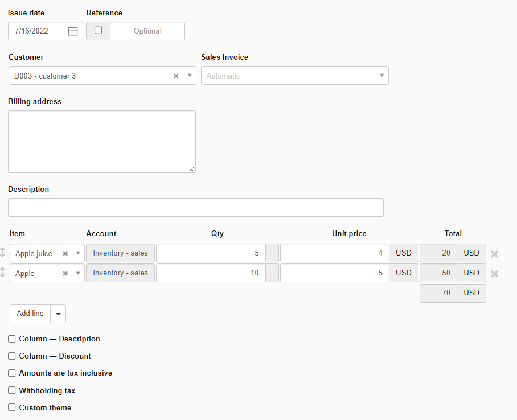Viewport: 517px width, 420px height.
Task: Click into the Billing address text area
Action: click(x=102, y=142)
